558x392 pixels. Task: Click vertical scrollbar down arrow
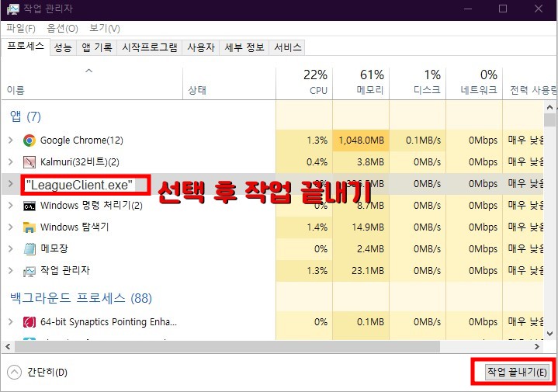[x=549, y=334]
